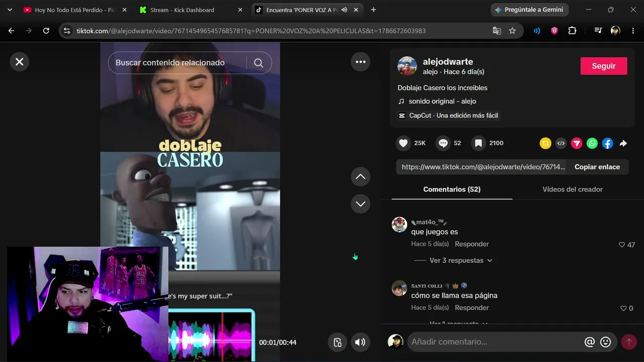Click the browser address bar URL
644x362 pixels.
pos(251,31)
